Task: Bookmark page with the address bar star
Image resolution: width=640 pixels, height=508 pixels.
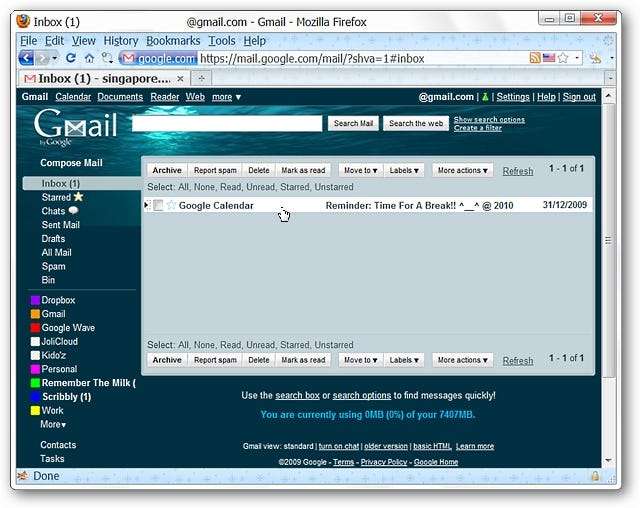Action: (x=563, y=58)
